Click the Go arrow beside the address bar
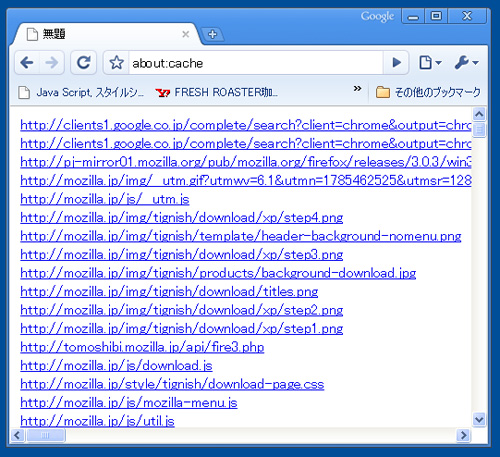The width and height of the screenshot is (500, 457). coord(396,63)
